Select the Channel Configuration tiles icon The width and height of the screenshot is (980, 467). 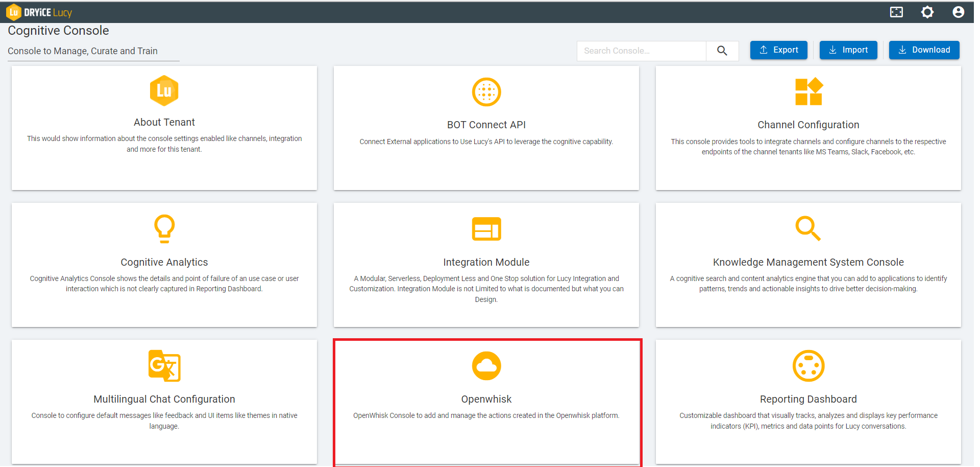click(x=808, y=91)
